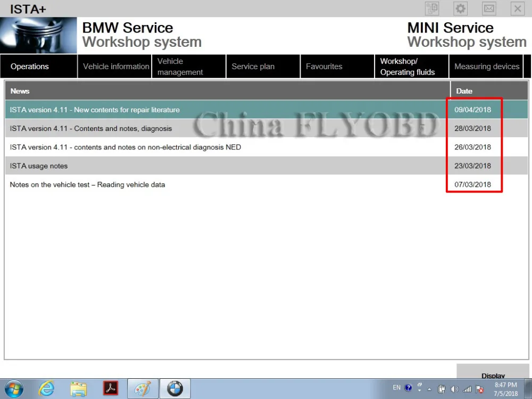Click the News column header

228,90
